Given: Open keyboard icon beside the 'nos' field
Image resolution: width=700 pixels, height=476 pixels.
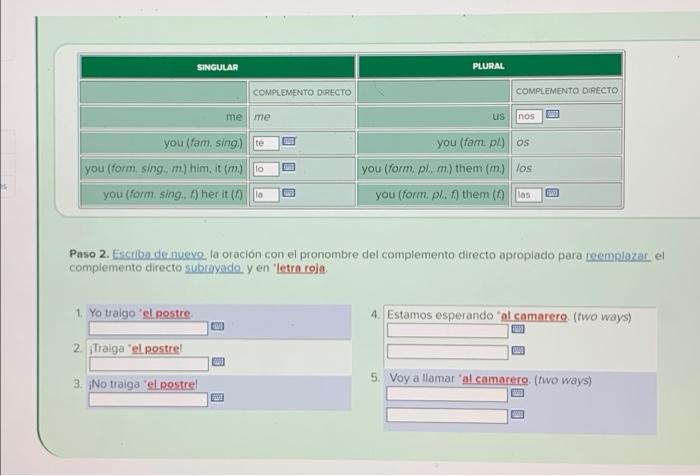Looking at the screenshot, I should coord(552,114).
